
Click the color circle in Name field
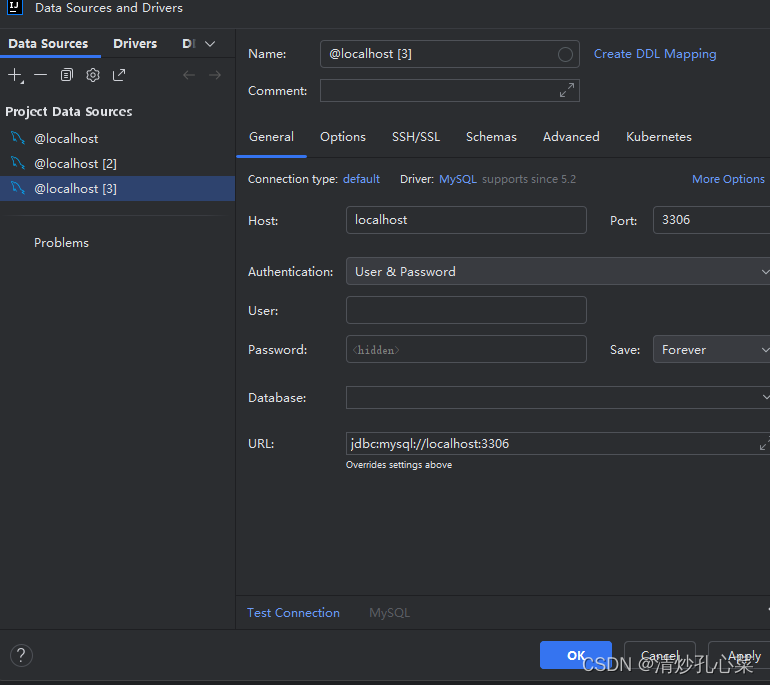[x=565, y=54]
